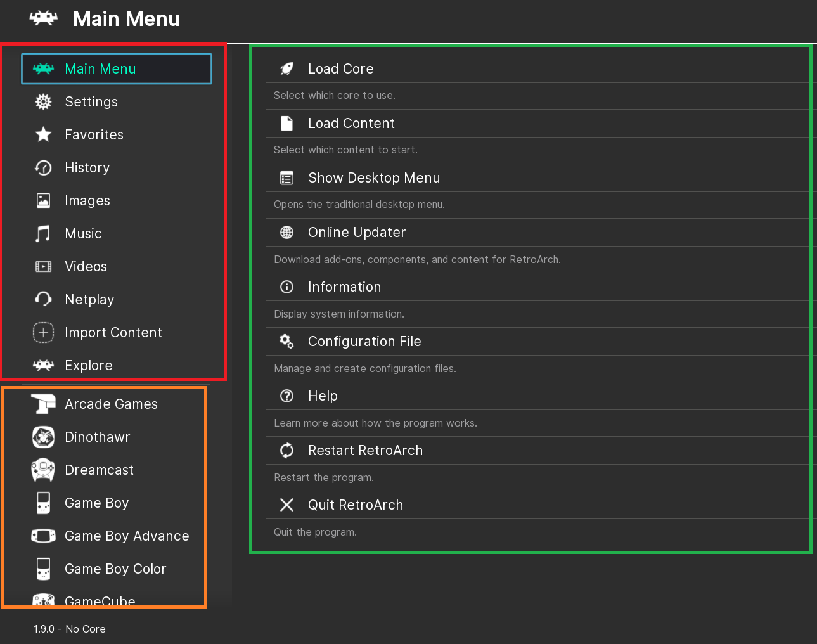Open the GameCube playlist
The image size is (817, 644).
(x=117, y=598)
